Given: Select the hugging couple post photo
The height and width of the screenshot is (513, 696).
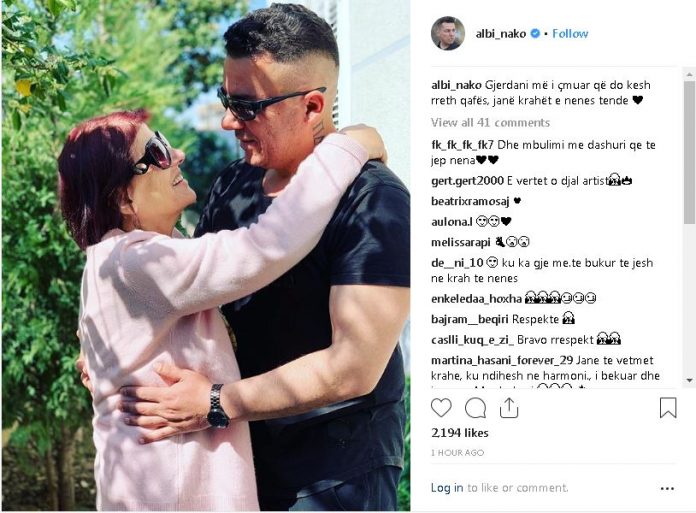Looking at the screenshot, I should coord(206,256).
